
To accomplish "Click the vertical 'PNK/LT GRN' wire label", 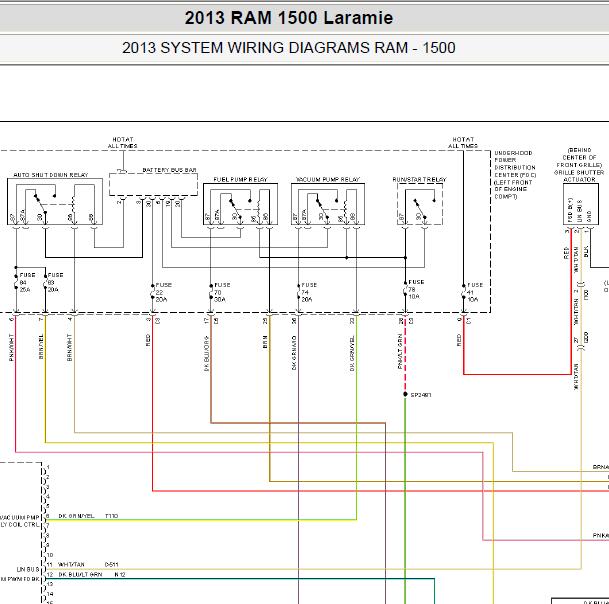I will coord(400,351).
